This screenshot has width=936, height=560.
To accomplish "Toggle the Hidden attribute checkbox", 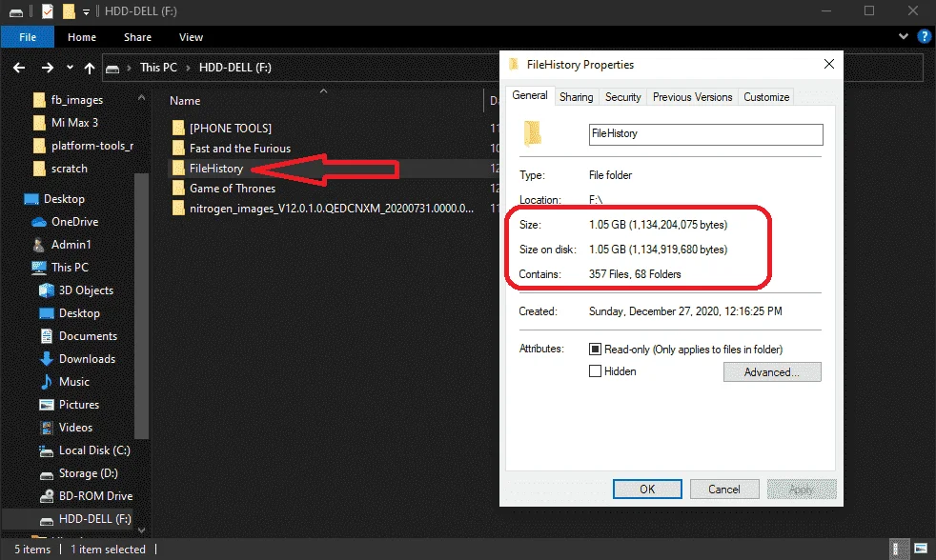I will pyautogui.click(x=595, y=371).
